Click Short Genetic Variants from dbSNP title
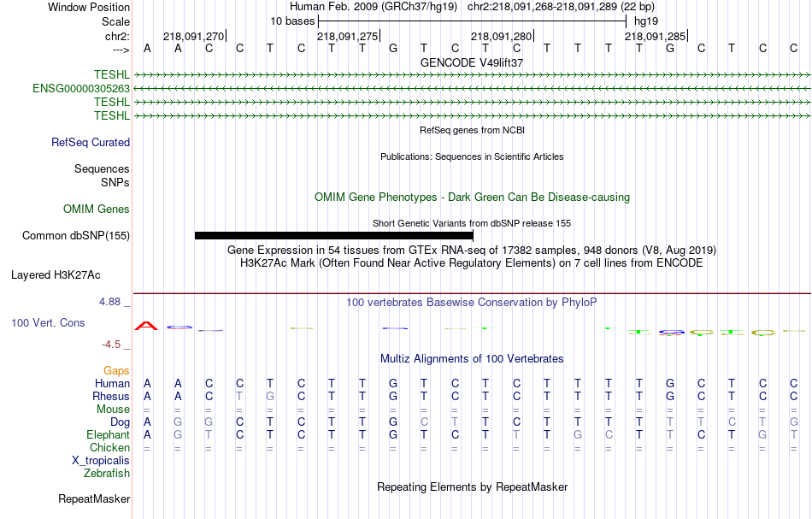 472,223
